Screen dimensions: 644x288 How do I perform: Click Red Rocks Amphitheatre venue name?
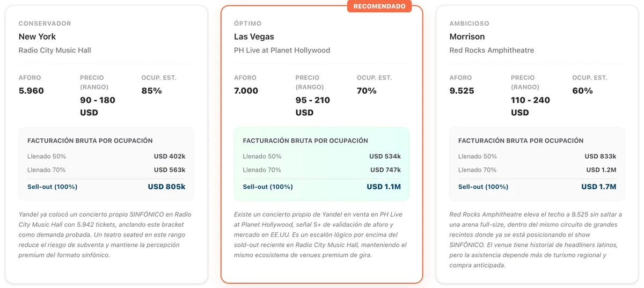pos(492,50)
